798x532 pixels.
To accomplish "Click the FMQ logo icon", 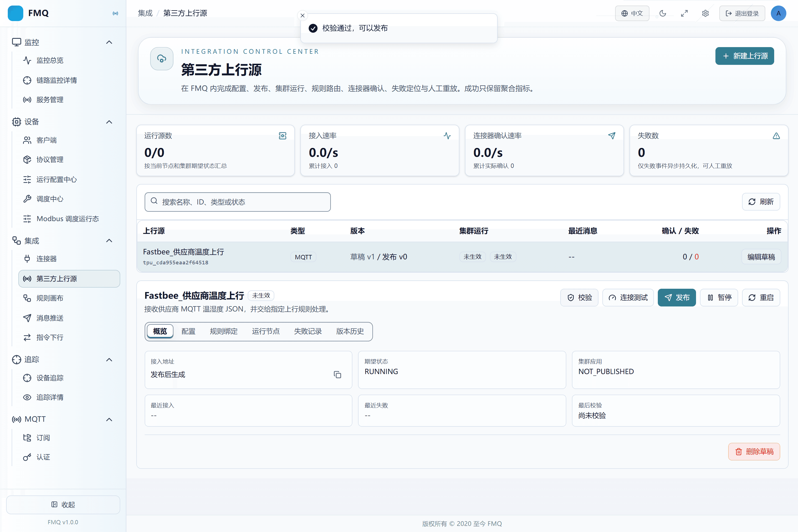I will coord(15,13).
